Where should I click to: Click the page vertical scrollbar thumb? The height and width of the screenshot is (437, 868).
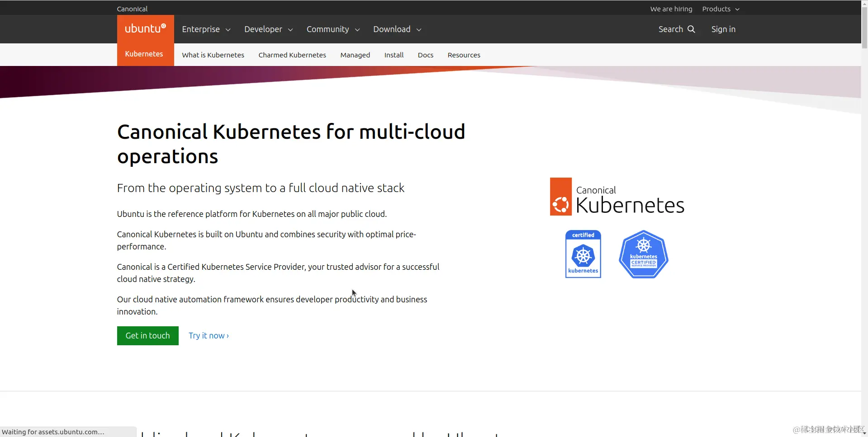click(864, 27)
